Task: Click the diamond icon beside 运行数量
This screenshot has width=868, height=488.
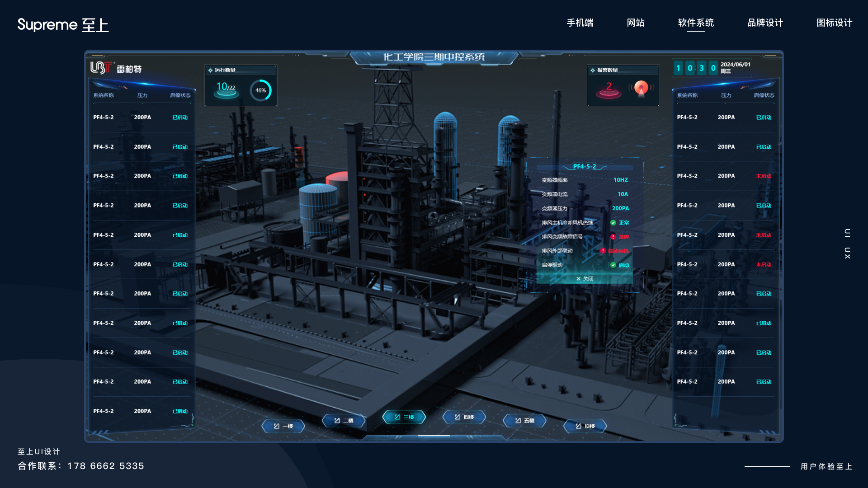Action: (x=210, y=70)
